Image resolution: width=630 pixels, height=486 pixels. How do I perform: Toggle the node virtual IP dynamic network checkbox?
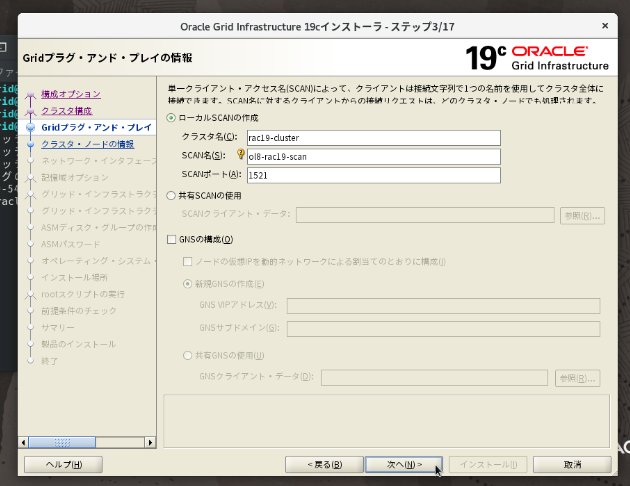click(187, 262)
